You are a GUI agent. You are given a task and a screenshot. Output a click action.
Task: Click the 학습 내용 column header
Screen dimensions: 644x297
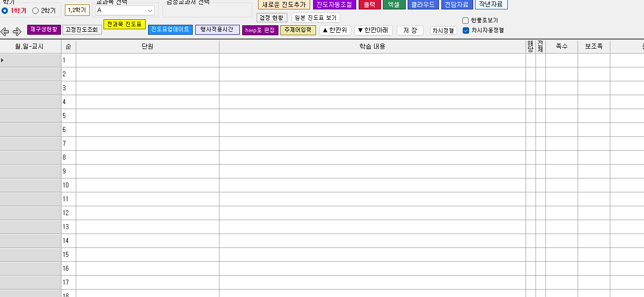[x=372, y=47]
